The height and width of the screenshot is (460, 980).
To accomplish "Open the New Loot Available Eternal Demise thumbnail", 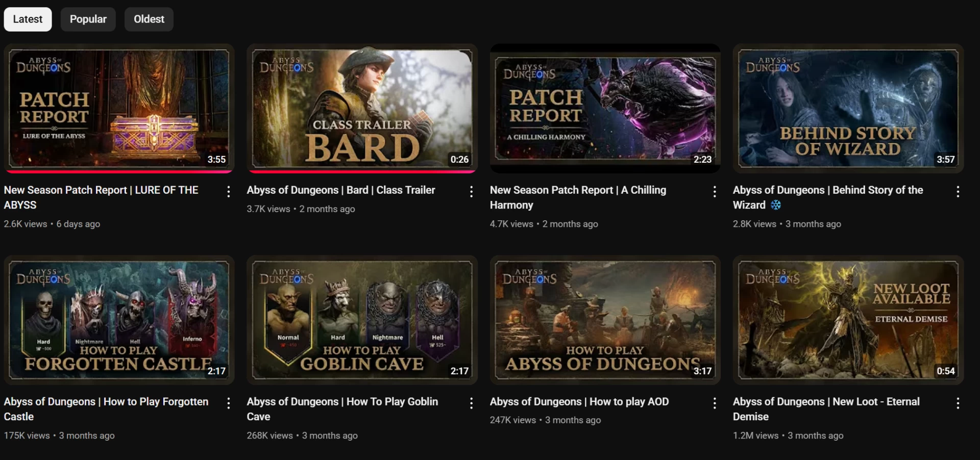I will pos(848,320).
